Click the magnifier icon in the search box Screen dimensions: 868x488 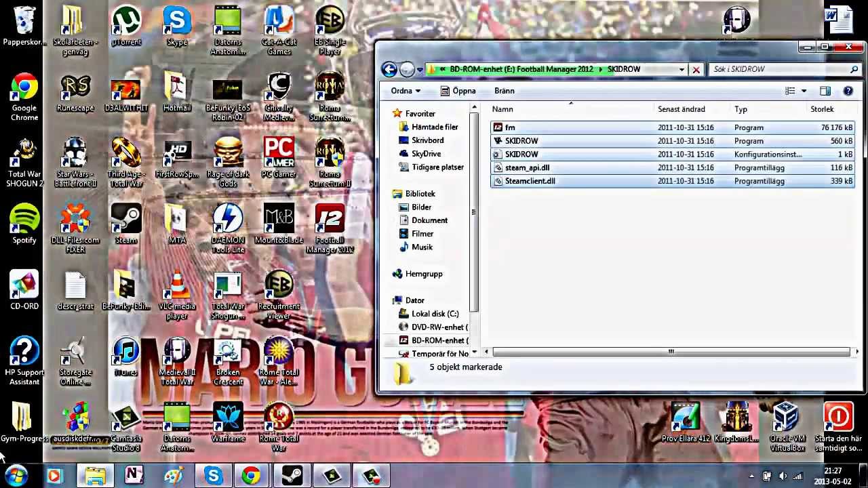854,69
